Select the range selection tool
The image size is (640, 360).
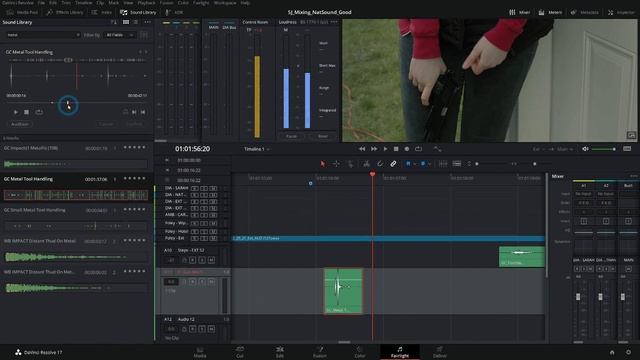click(x=336, y=164)
